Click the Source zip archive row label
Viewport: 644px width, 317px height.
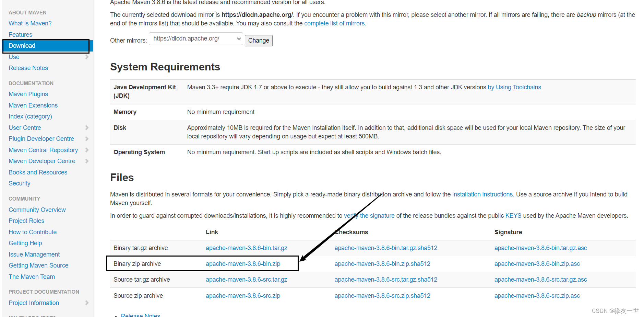click(x=138, y=296)
